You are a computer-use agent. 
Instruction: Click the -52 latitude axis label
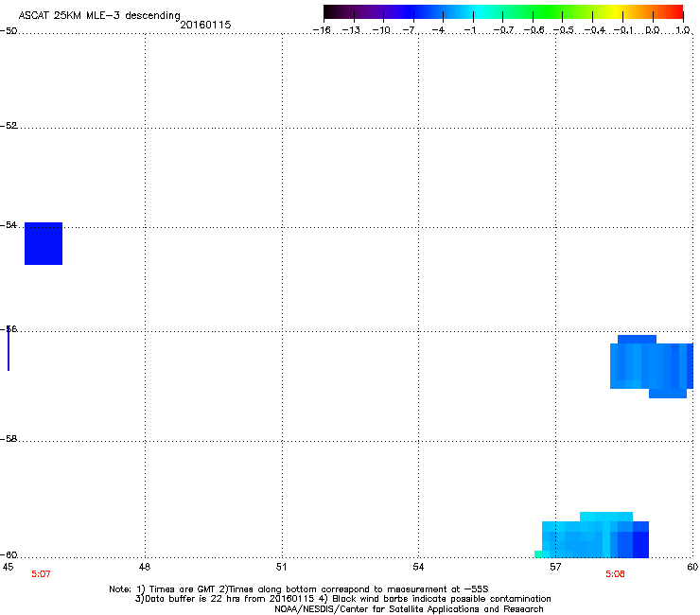tap(9, 126)
